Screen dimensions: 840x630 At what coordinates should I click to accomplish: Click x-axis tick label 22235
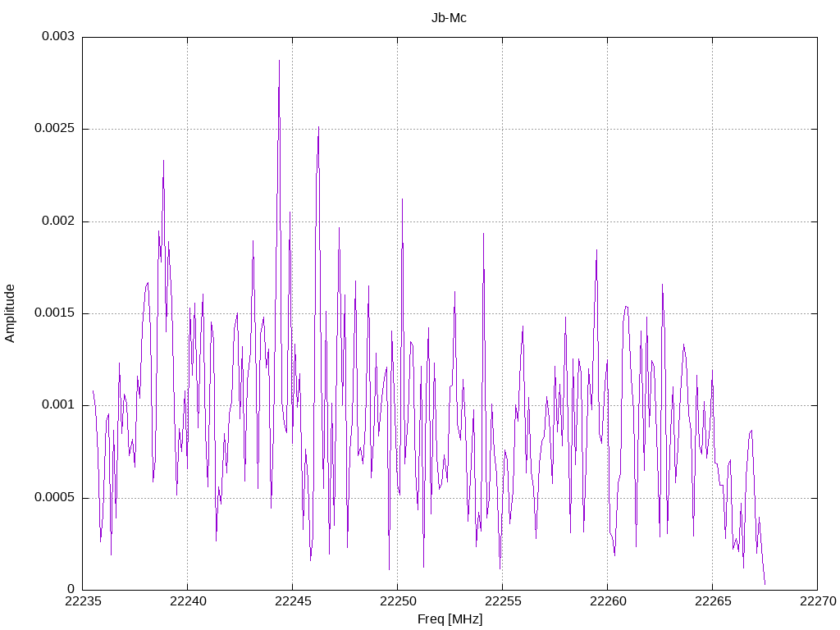[83, 601]
